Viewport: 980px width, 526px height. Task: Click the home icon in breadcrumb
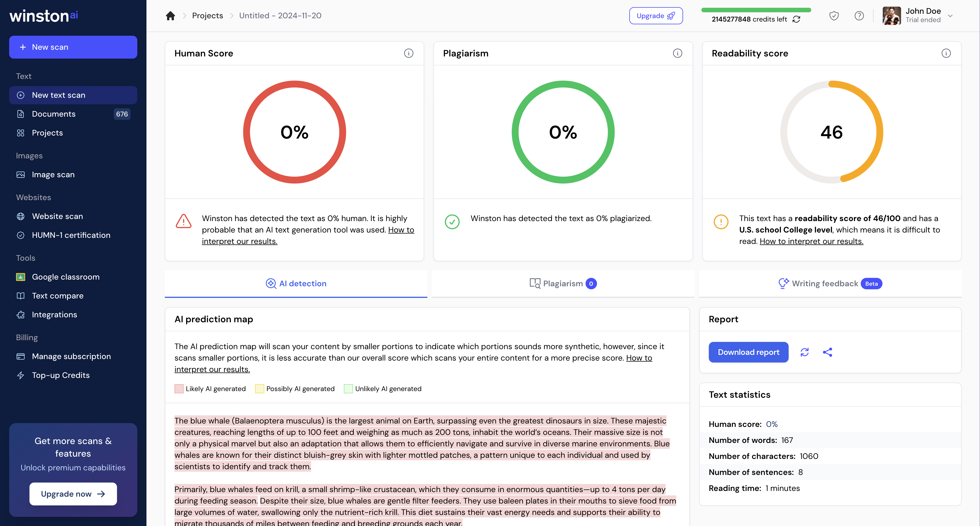pyautogui.click(x=170, y=16)
